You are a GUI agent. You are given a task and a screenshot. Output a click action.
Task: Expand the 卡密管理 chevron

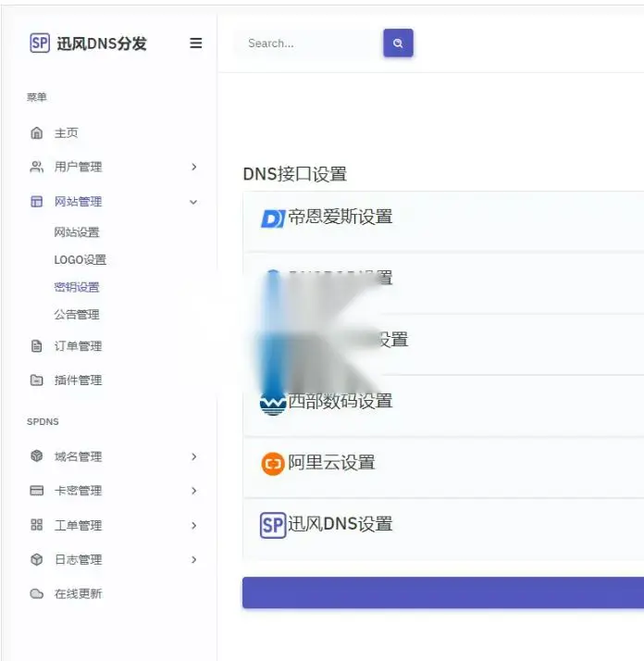pos(194,491)
